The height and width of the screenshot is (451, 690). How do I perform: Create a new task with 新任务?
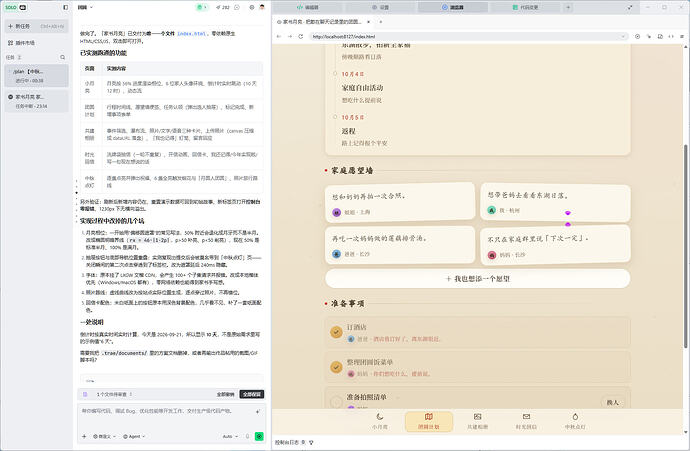coord(37,26)
